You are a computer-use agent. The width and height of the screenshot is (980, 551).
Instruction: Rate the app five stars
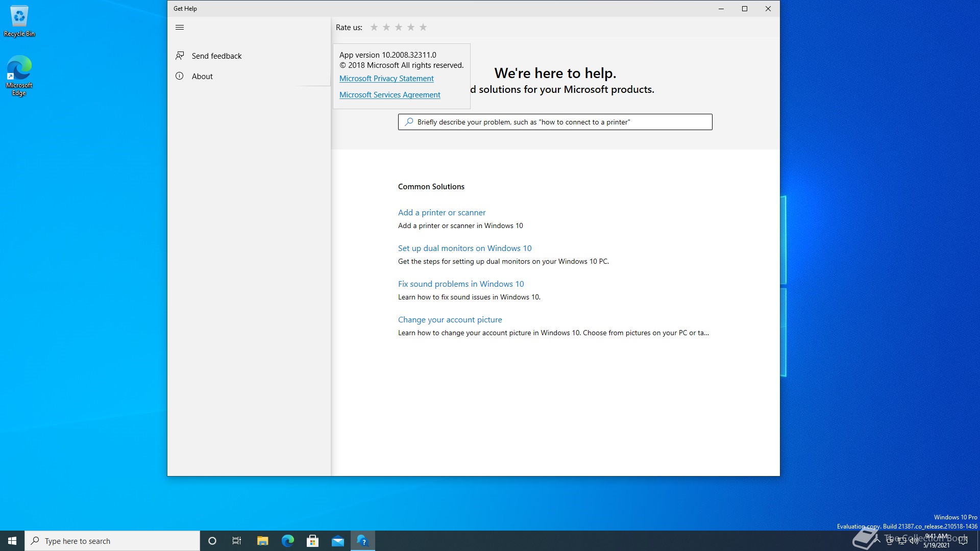[x=423, y=27]
